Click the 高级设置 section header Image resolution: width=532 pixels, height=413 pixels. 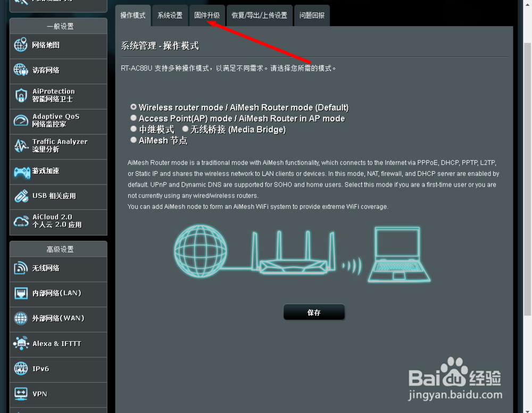(x=59, y=249)
